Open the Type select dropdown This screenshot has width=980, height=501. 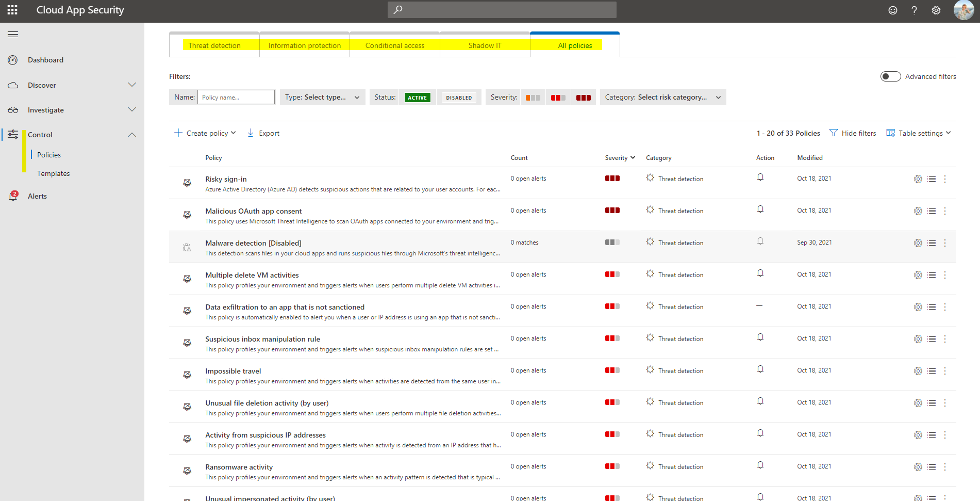pos(322,97)
